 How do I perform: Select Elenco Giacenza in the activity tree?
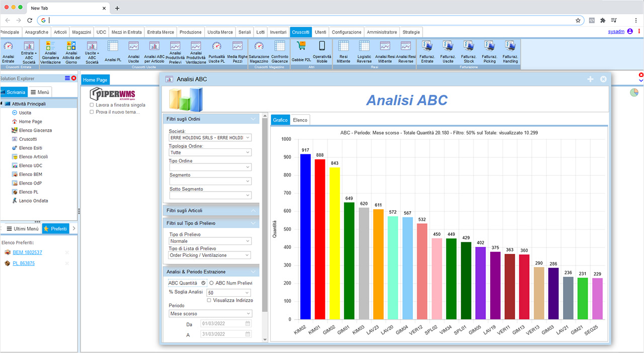click(x=35, y=130)
